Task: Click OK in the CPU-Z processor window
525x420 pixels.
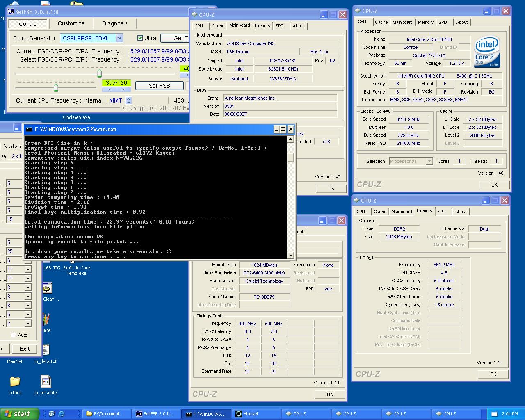Action: 494,185
